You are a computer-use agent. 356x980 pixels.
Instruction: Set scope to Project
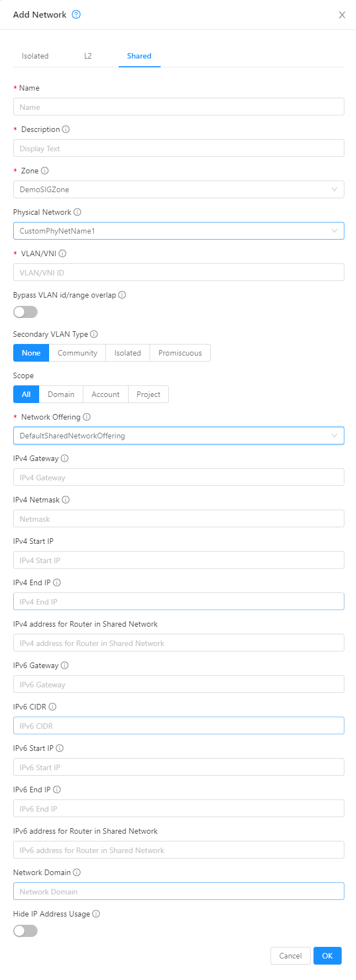(x=148, y=394)
